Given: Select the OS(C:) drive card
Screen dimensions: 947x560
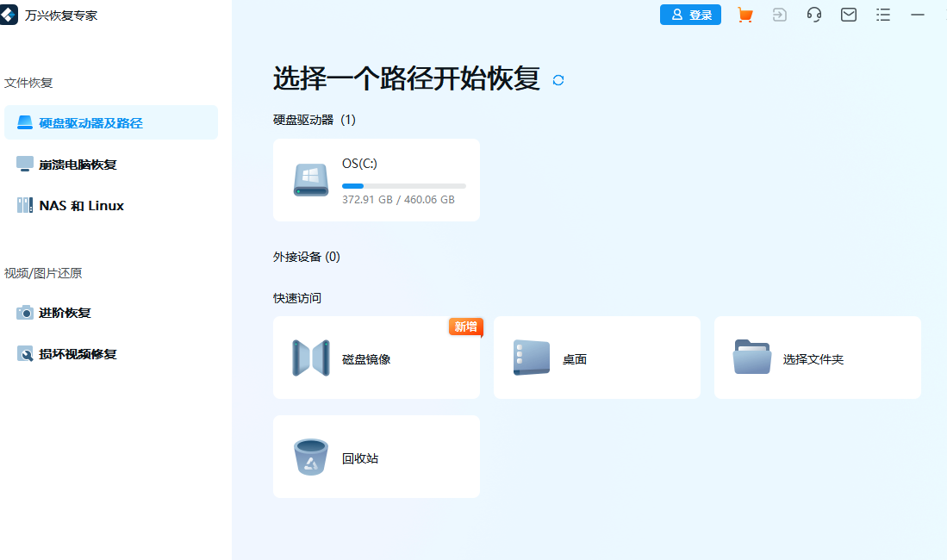Looking at the screenshot, I should (376, 180).
